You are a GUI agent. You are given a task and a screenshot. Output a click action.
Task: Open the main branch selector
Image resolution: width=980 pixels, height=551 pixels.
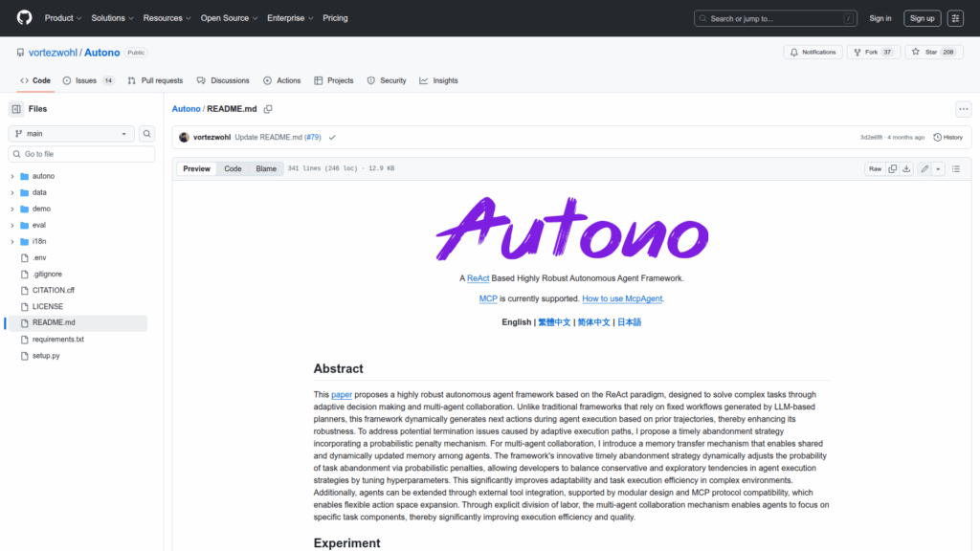71,134
